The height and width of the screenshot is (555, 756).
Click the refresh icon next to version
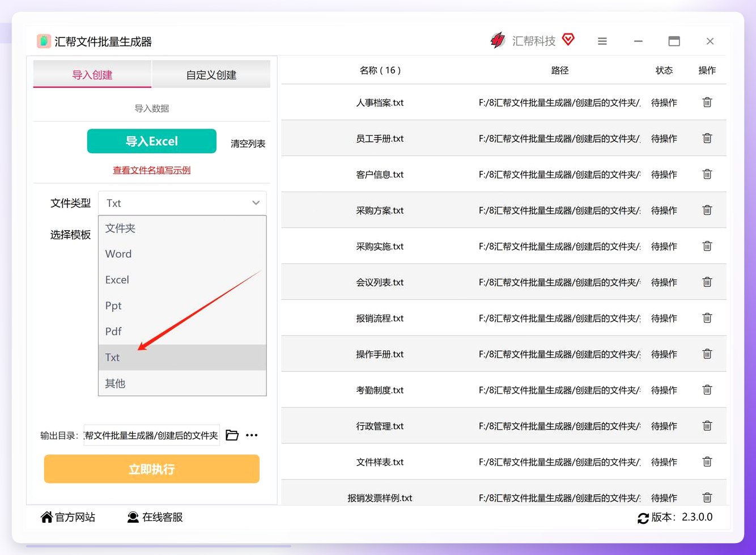coord(643,518)
